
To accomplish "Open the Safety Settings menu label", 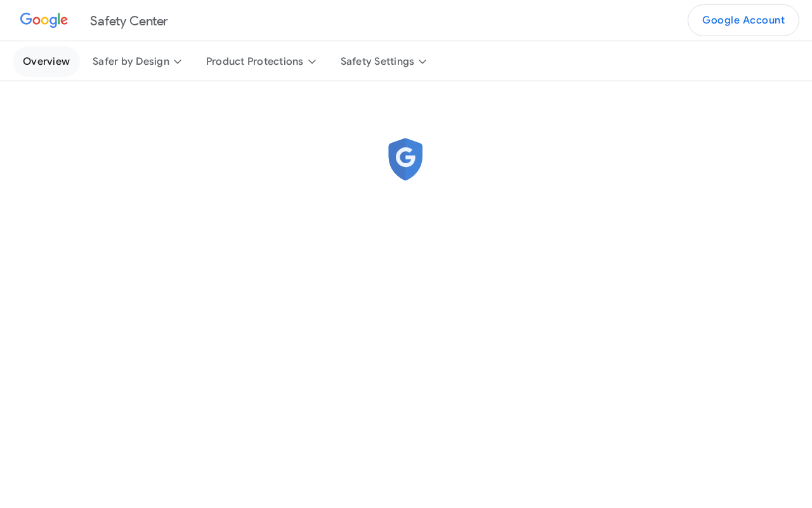I will click(x=377, y=62).
